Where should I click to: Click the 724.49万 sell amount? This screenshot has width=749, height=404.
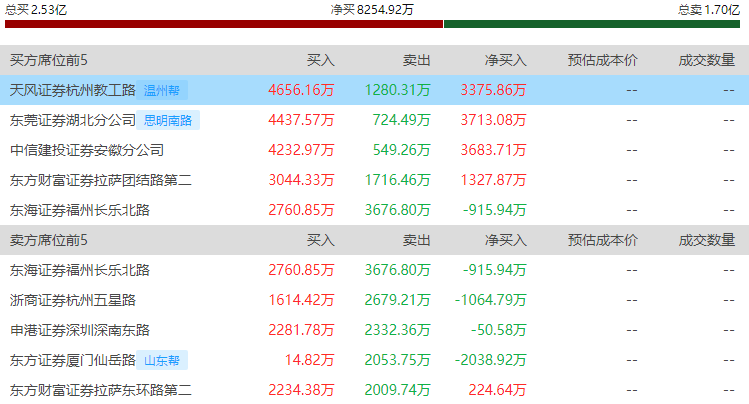401,120
